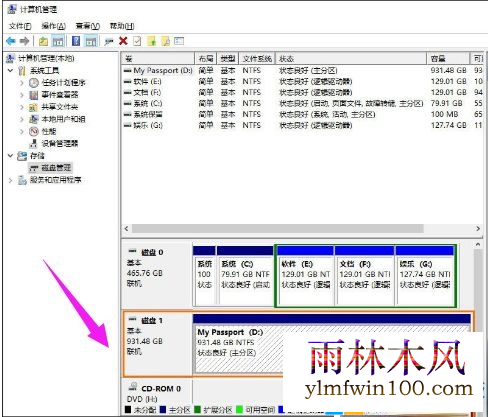Select the 磁盘管理 node icon

point(34,167)
